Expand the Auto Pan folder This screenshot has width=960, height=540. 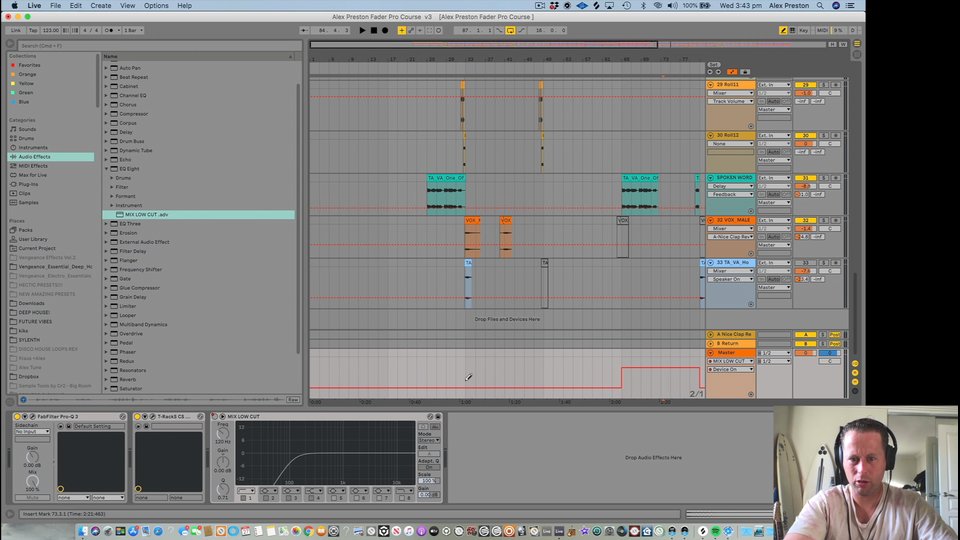(x=106, y=68)
